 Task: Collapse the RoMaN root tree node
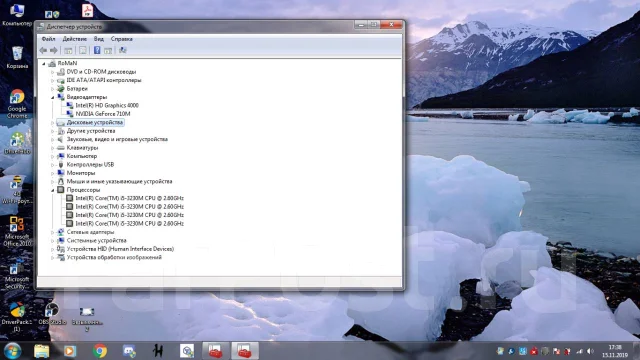(x=44, y=63)
